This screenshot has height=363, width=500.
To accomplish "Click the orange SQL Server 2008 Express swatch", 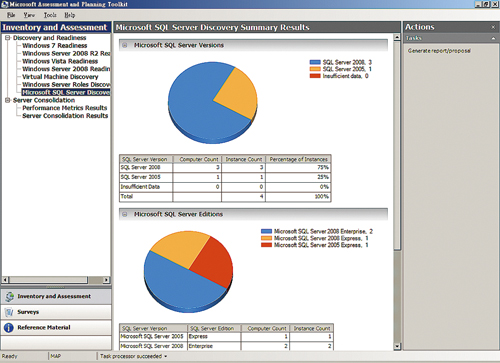I will coord(266,238).
